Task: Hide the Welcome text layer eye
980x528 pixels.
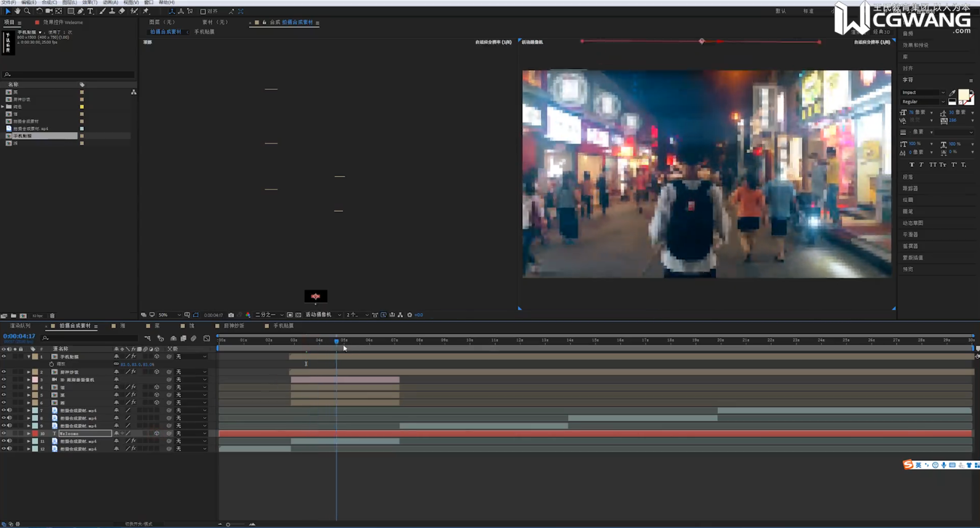Action: click(4, 434)
